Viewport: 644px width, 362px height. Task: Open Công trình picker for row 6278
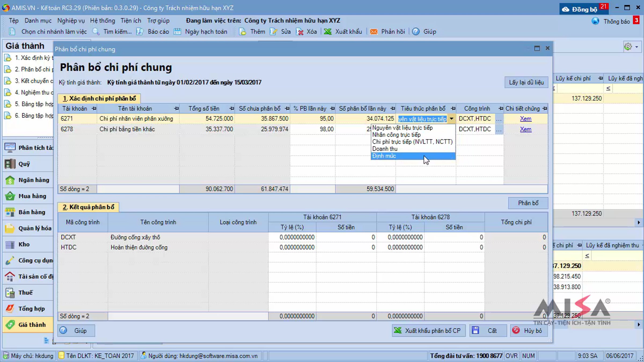click(499, 129)
